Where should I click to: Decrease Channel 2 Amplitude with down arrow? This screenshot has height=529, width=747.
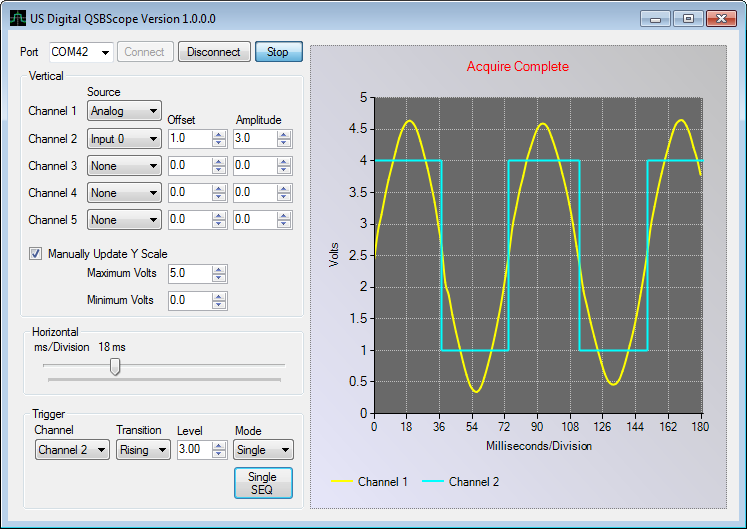coord(285,143)
